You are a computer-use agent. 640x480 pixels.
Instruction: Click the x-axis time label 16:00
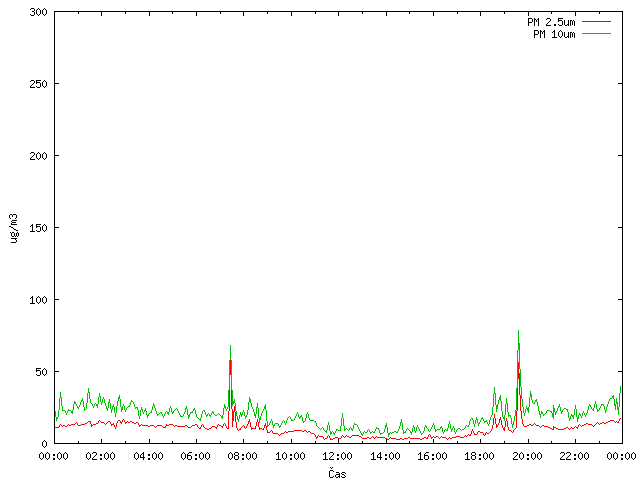[x=432, y=456]
